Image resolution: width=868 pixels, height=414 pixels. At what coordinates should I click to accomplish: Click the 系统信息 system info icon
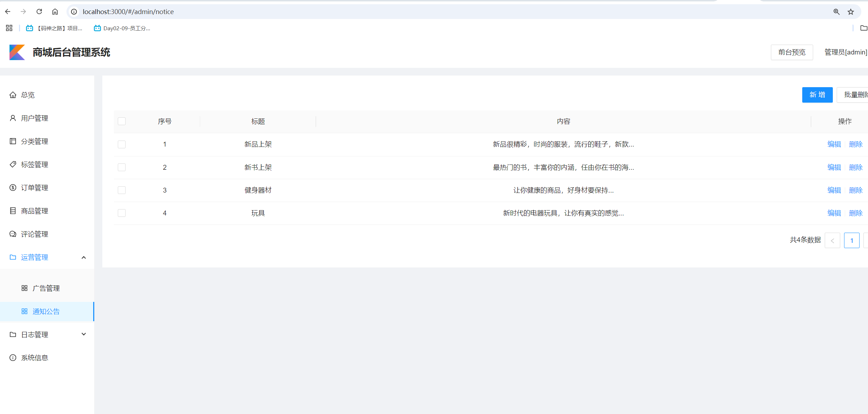pyautogui.click(x=13, y=357)
